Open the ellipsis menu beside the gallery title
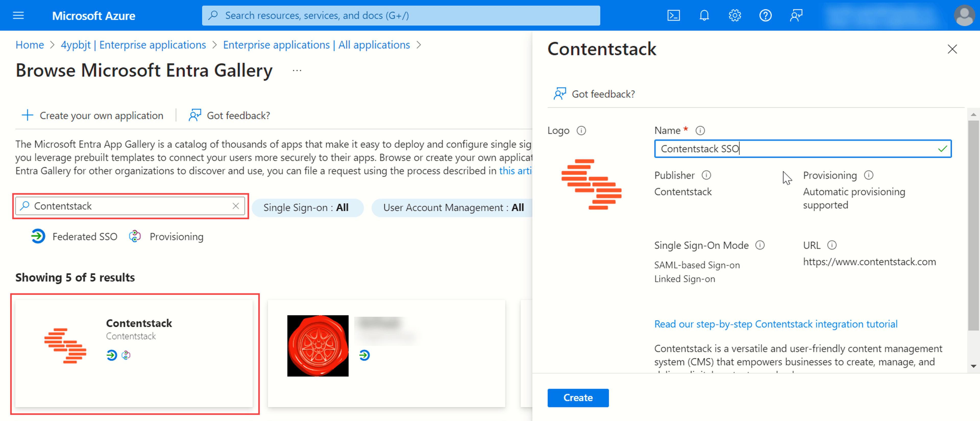This screenshot has width=980, height=421. pyautogui.click(x=297, y=71)
